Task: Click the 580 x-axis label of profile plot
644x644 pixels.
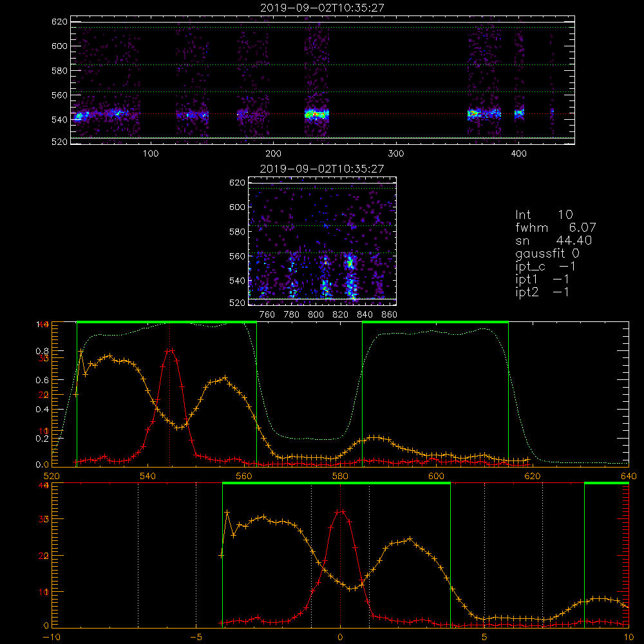Action: coord(340,477)
